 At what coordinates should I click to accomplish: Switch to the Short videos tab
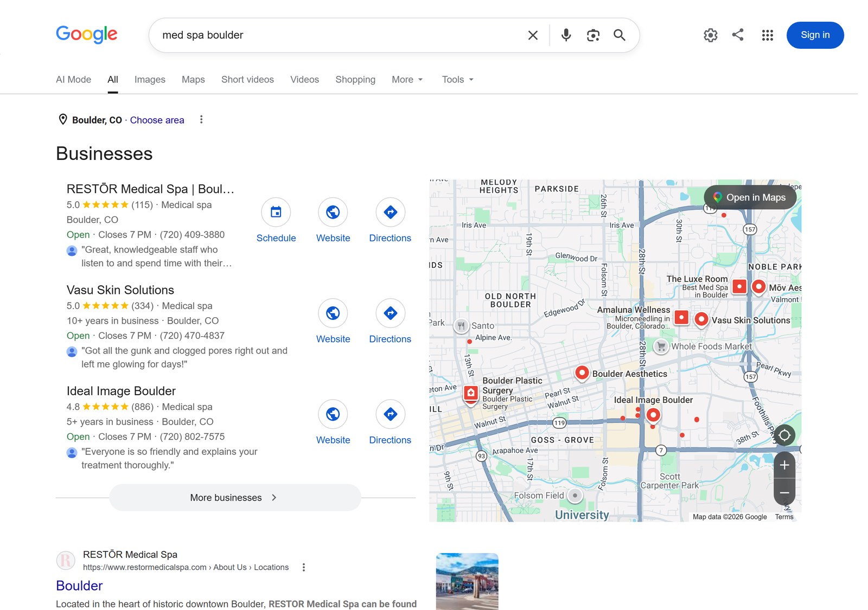(247, 80)
